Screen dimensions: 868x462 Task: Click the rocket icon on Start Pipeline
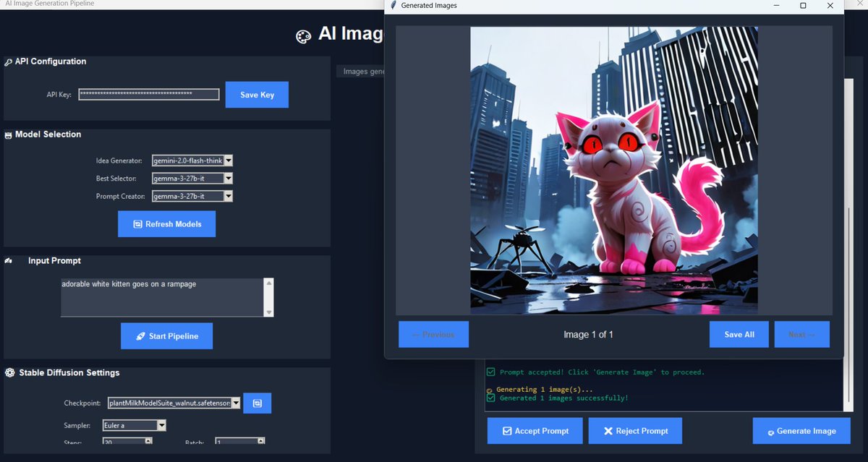(140, 337)
